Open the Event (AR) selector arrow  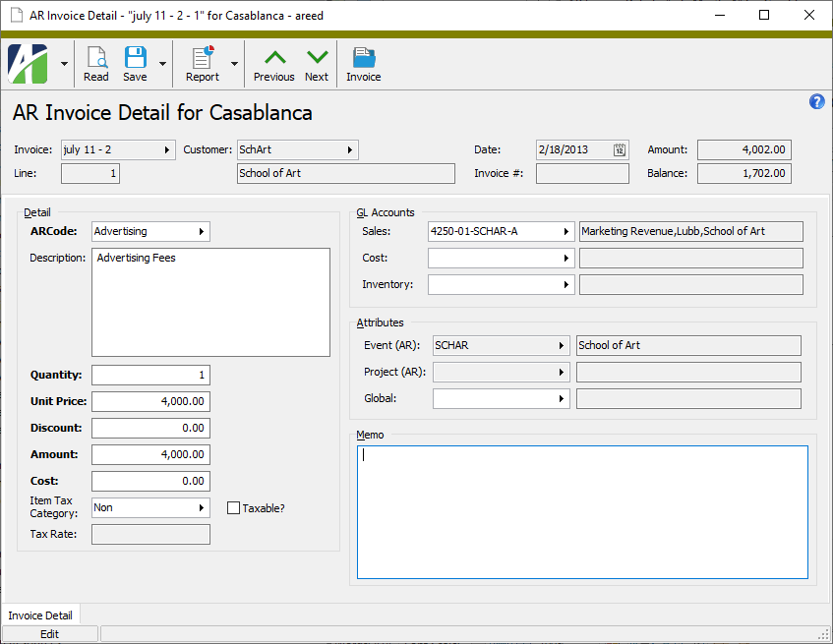pyautogui.click(x=561, y=346)
